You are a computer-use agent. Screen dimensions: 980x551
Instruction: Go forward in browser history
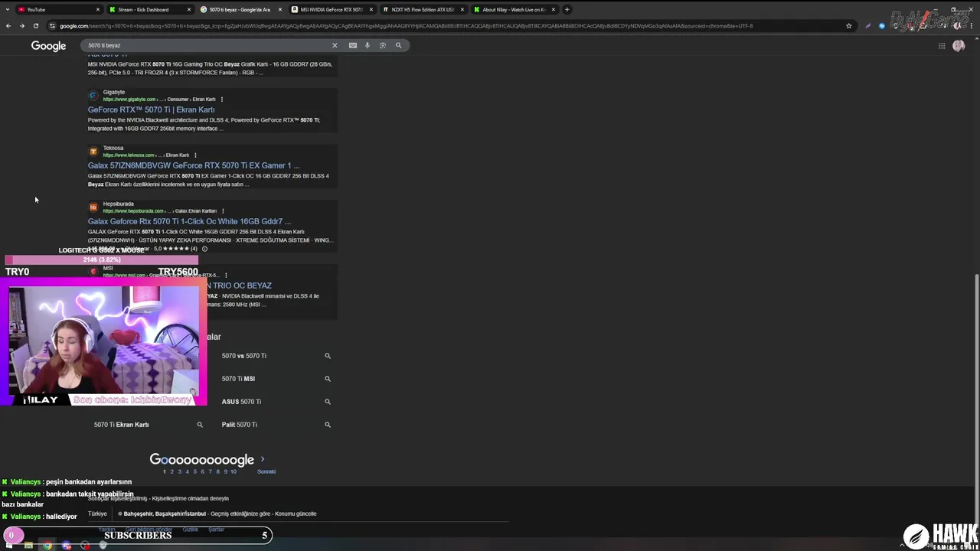click(x=21, y=25)
